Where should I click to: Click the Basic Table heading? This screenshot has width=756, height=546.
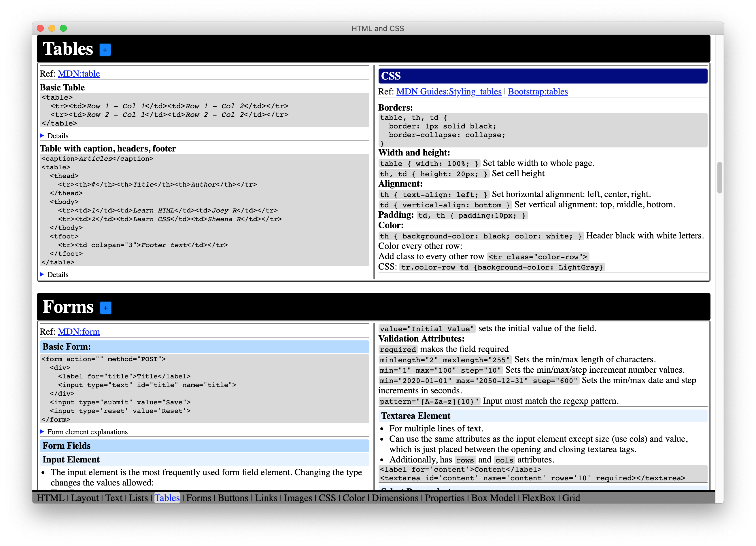[x=62, y=87]
